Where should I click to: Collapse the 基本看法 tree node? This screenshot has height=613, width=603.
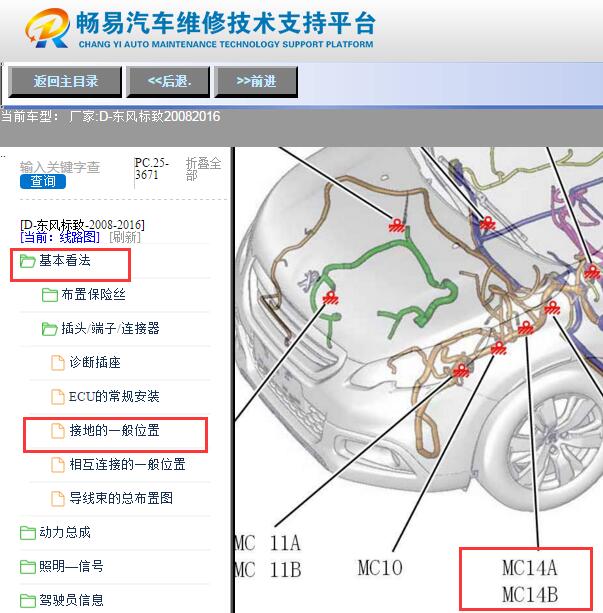(x=65, y=260)
